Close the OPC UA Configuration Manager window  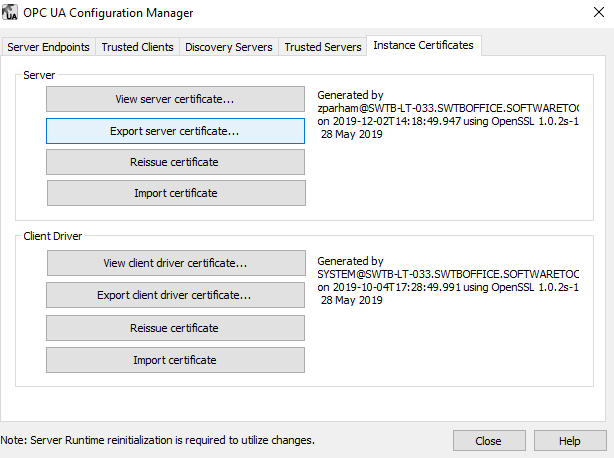[599, 12]
